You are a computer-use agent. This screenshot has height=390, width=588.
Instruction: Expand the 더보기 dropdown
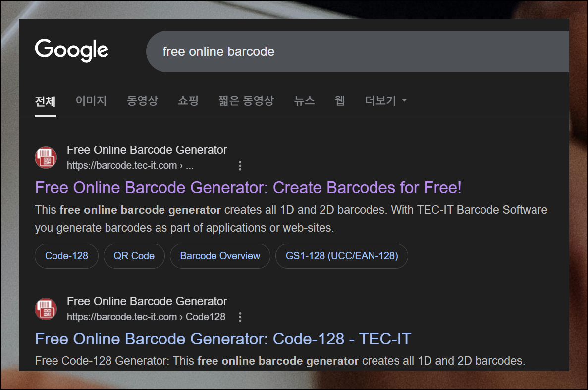click(x=386, y=100)
